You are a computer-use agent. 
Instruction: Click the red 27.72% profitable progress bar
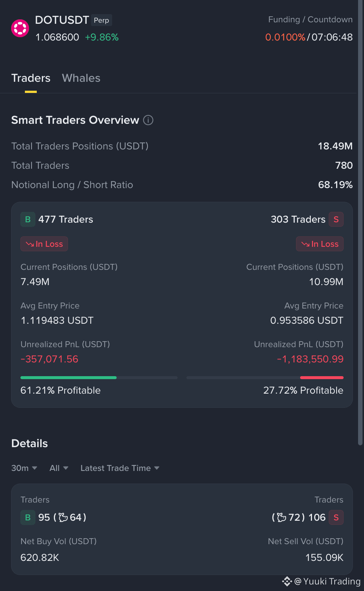pyautogui.click(x=322, y=378)
